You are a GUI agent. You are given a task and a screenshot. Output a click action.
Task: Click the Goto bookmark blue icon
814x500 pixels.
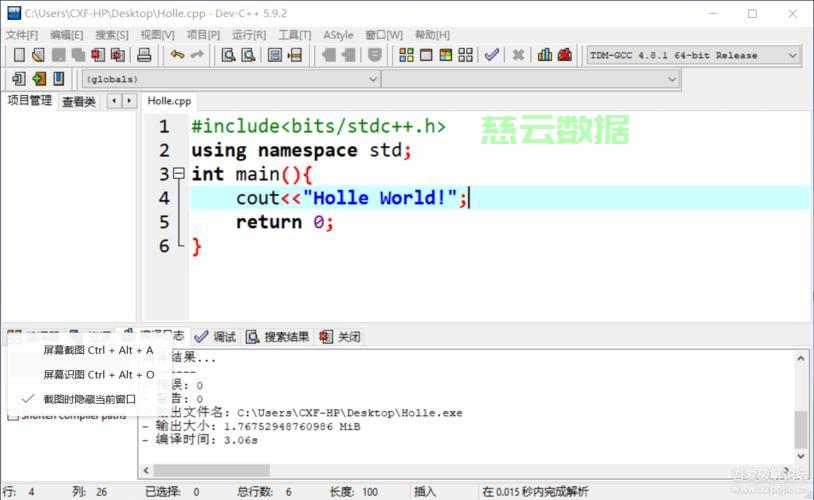[x=59, y=79]
